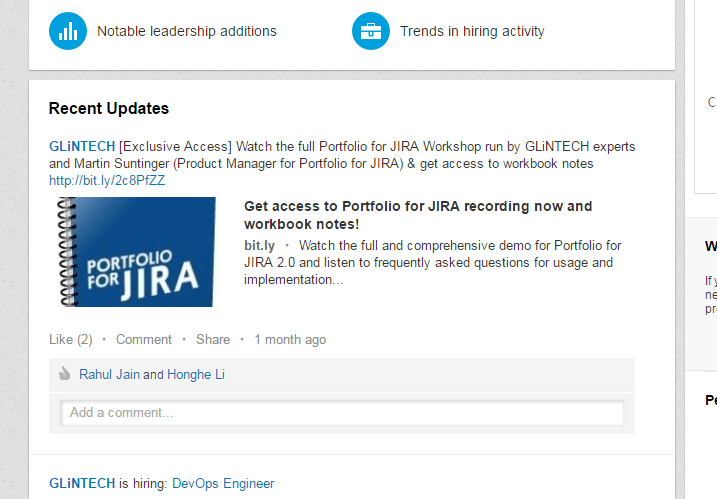Open the bit.ly/2c8PfZZ shortened link
The image size is (717, 499).
107,181
